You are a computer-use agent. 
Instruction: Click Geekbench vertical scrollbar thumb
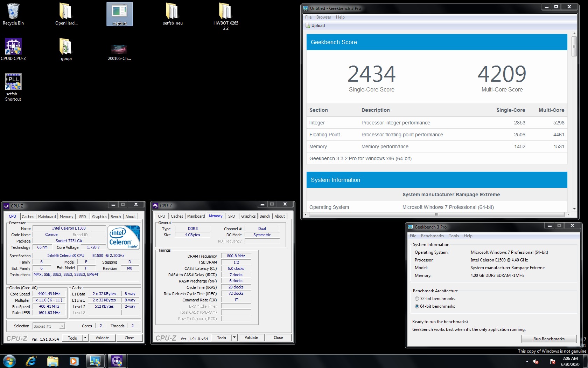click(x=574, y=46)
